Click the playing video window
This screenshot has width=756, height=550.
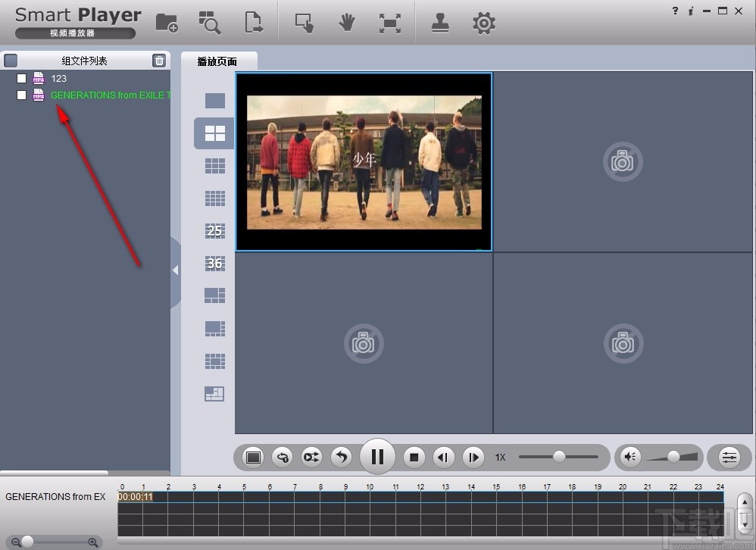point(364,161)
